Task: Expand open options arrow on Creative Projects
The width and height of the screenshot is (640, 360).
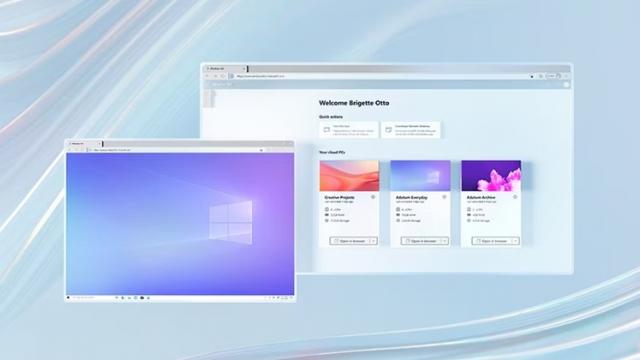Action: (x=373, y=241)
